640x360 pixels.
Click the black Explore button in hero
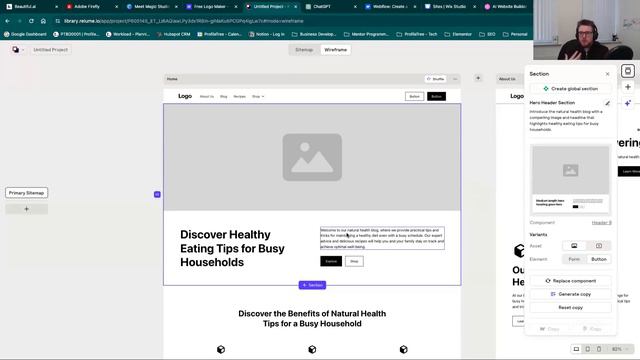pos(331,261)
